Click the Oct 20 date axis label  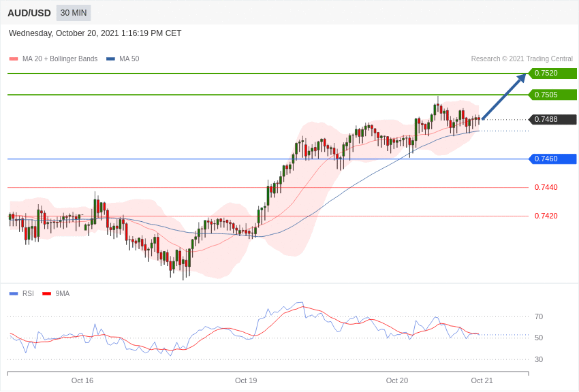(x=397, y=380)
